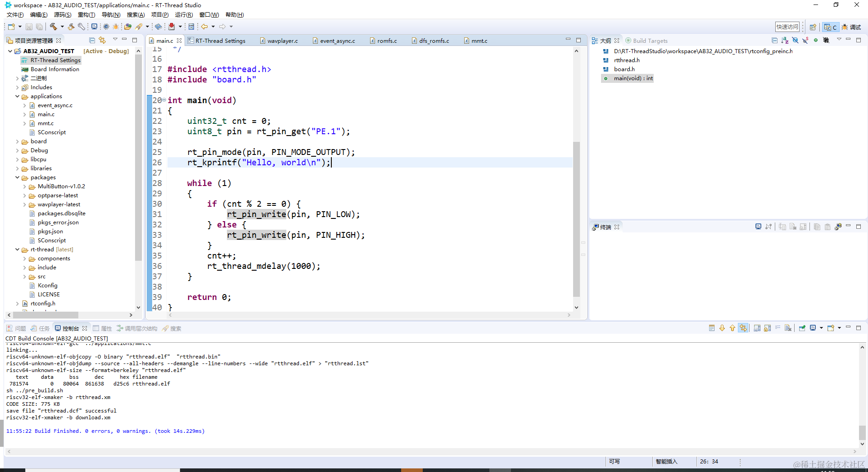Click the red download-arrow icon in toolbar
The height and width of the screenshot is (472, 868).
point(172,27)
